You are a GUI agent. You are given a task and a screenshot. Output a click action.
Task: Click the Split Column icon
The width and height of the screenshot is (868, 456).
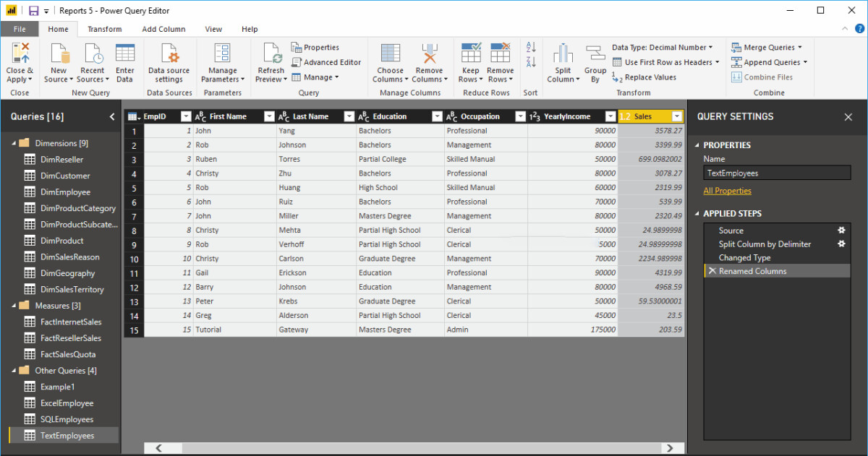pos(563,53)
